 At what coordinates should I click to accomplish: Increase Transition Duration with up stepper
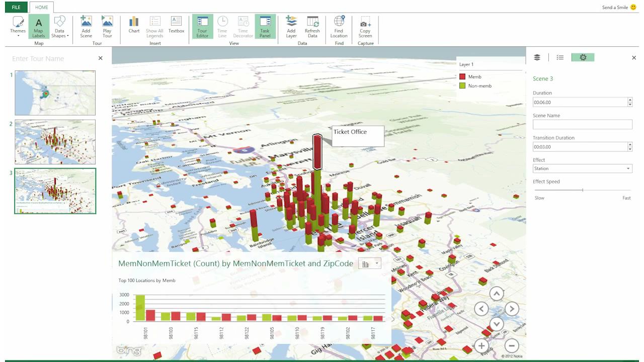pos(630,145)
